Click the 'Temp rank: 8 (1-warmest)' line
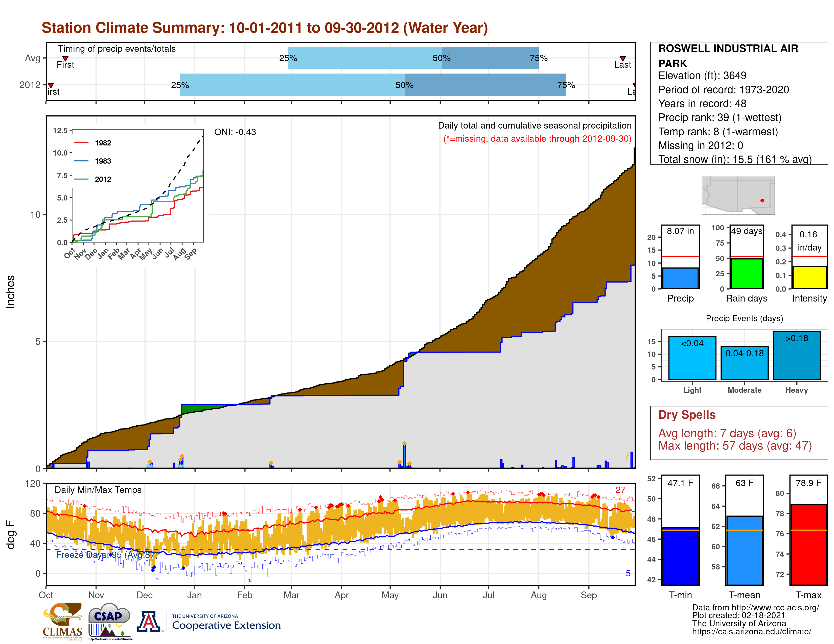834x644 pixels. tap(718, 132)
